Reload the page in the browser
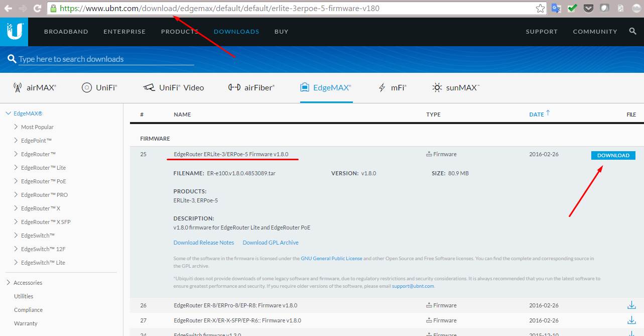The image size is (644, 336). [37, 9]
